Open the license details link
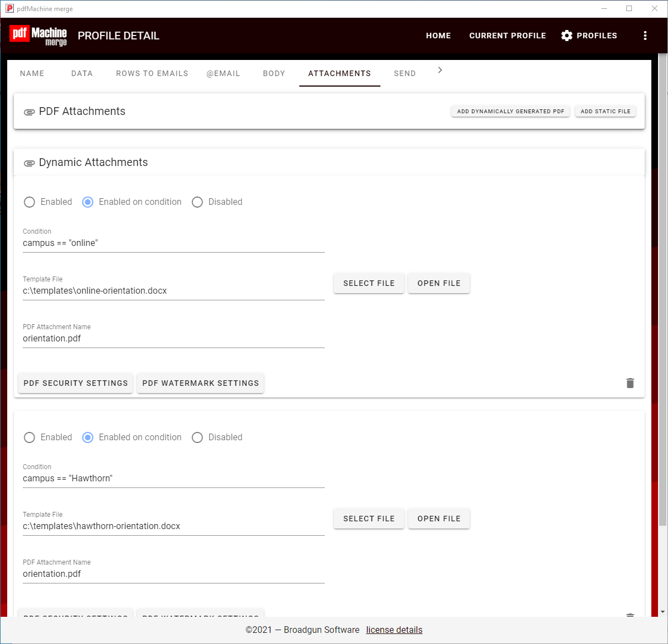The width and height of the screenshot is (668, 644). pyautogui.click(x=394, y=630)
